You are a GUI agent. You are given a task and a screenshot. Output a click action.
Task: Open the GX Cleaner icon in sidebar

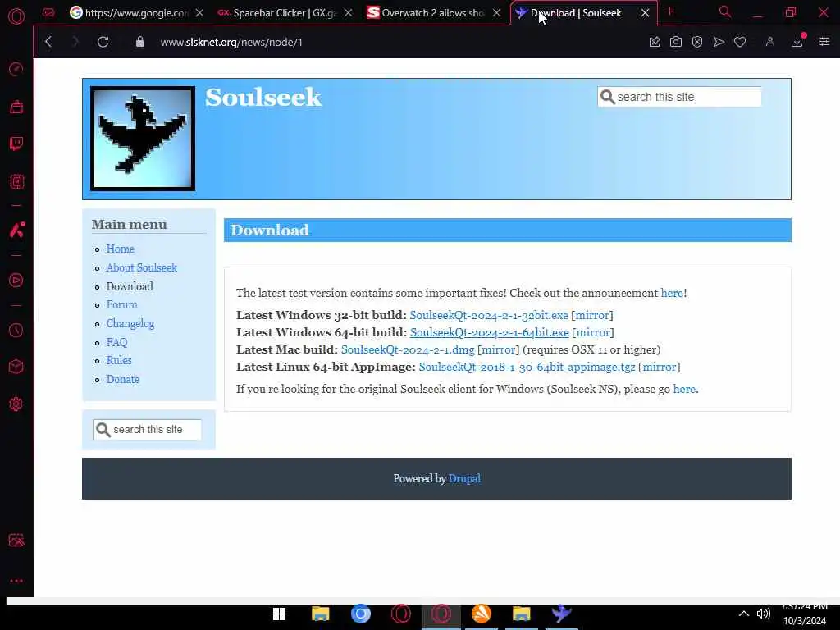click(x=16, y=107)
